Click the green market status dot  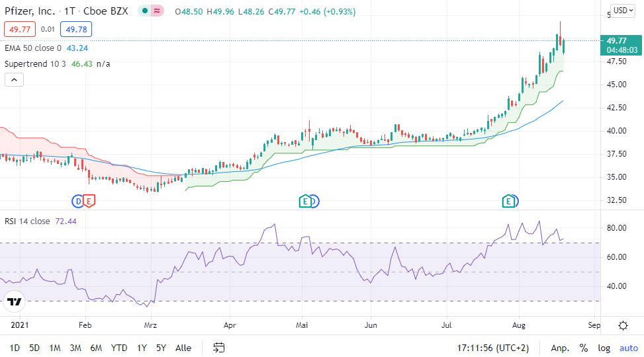click(x=144, y=11)
